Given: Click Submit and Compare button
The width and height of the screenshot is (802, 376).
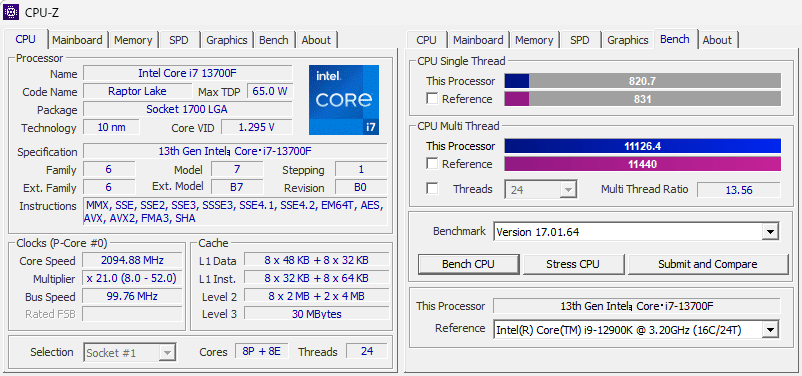Looking at the screenshot, I should point(708,264).
